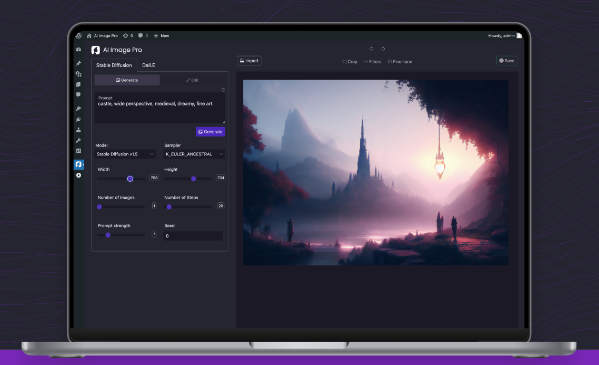Click the Width value box
This screenshot has height=365, width=599.
pyautogui.click(x=154, y=178)
